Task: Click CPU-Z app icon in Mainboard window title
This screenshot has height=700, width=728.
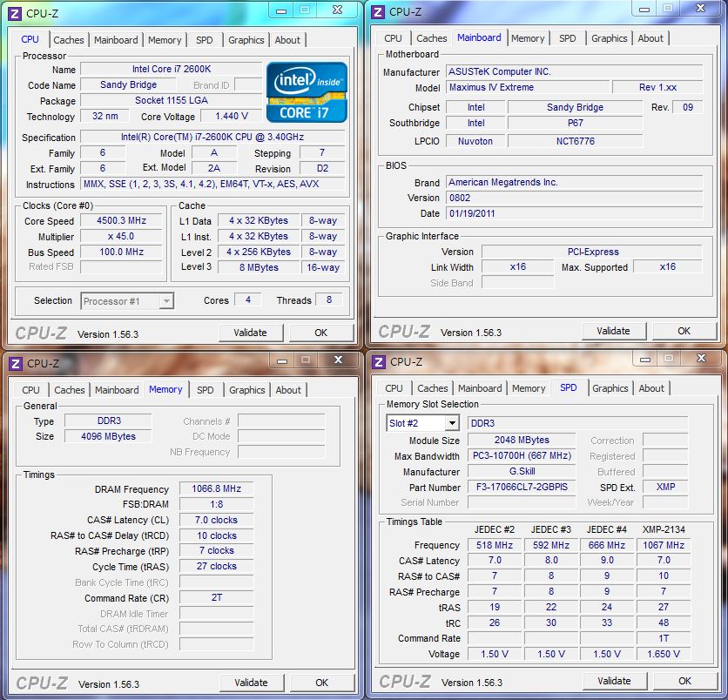Action: coord(379,12)
